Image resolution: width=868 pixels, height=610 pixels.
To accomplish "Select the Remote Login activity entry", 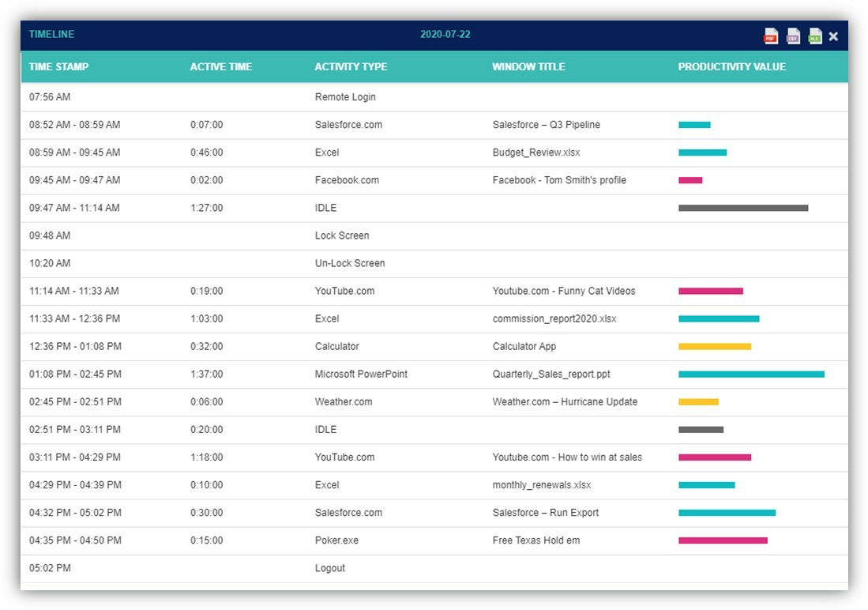I will [345, 97].
